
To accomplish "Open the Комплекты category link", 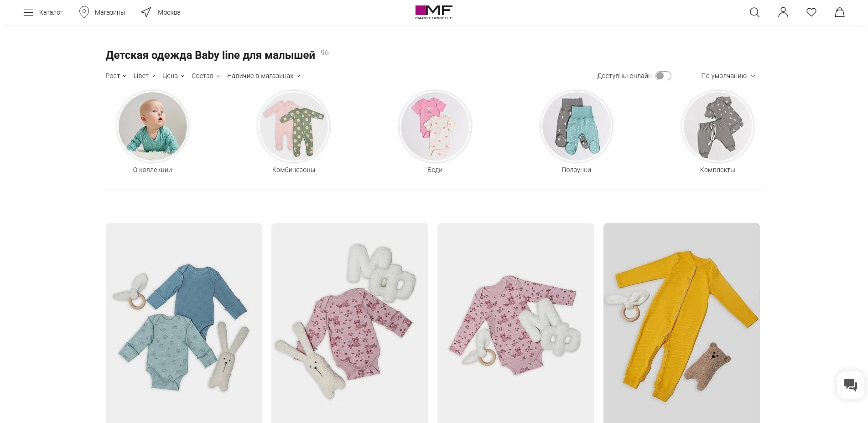I will (x=717, y=170).
